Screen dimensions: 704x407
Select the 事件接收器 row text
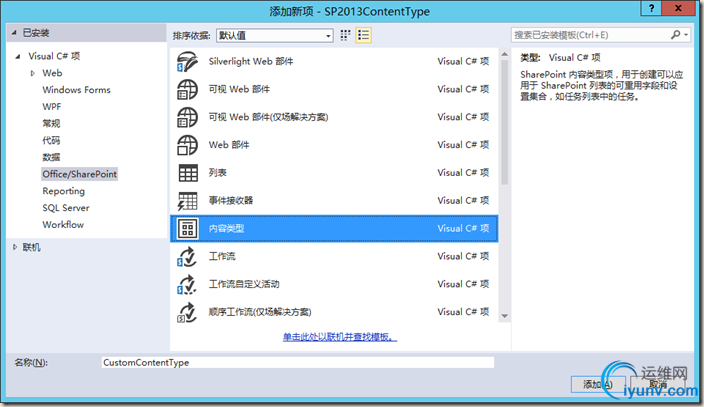point(231,201)
